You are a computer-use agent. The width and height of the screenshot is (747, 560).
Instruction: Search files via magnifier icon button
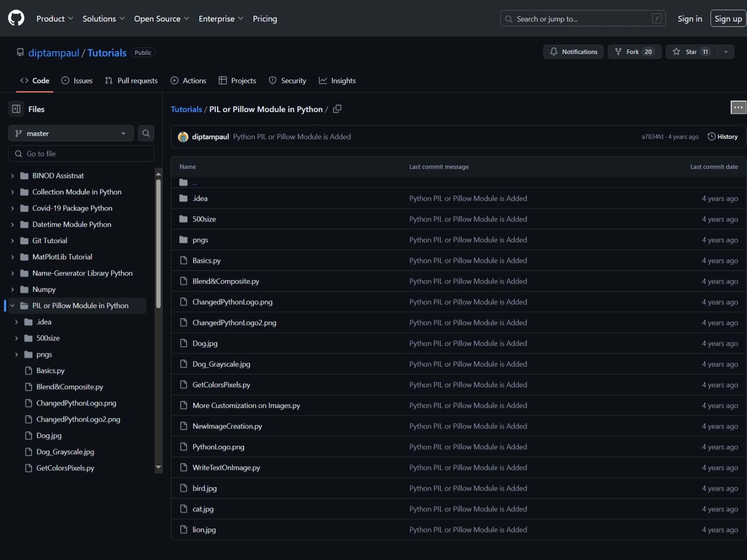point(146,133)
